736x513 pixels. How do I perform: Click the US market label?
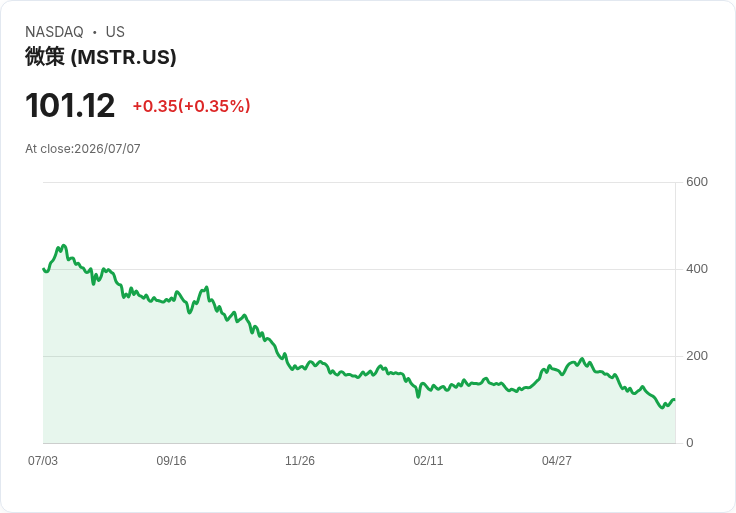click(115, 31)
